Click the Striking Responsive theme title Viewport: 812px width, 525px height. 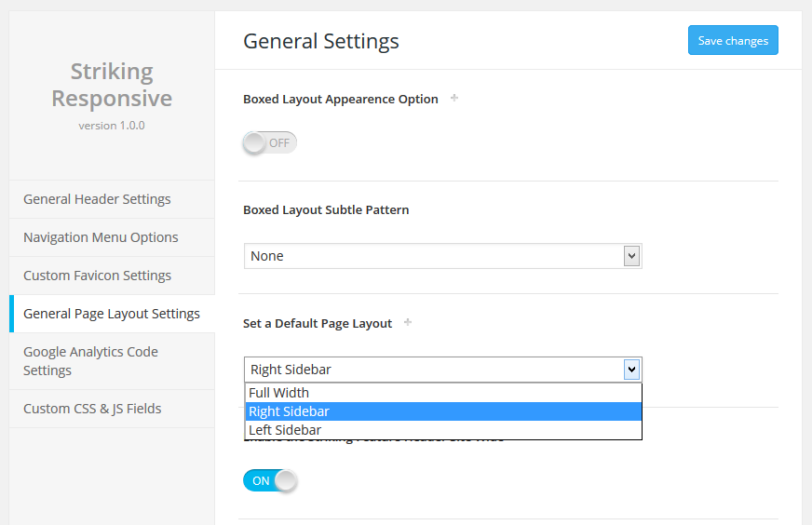(x=112, y=85)
